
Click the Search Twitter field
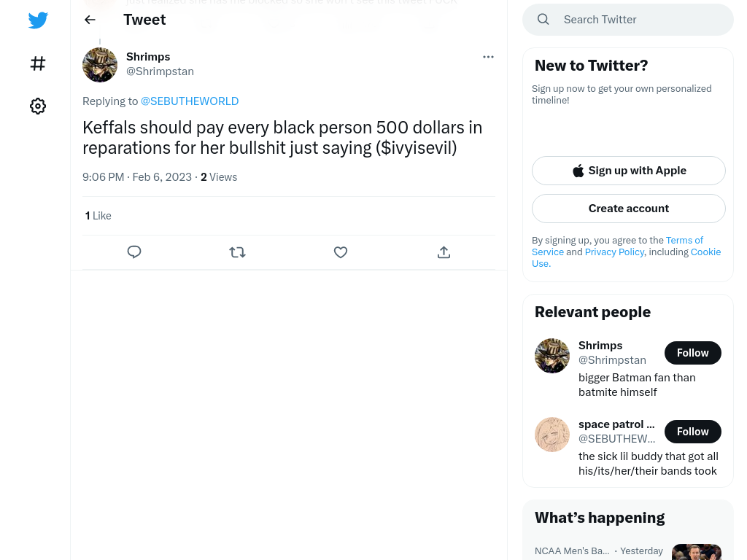tap(628, 20)
